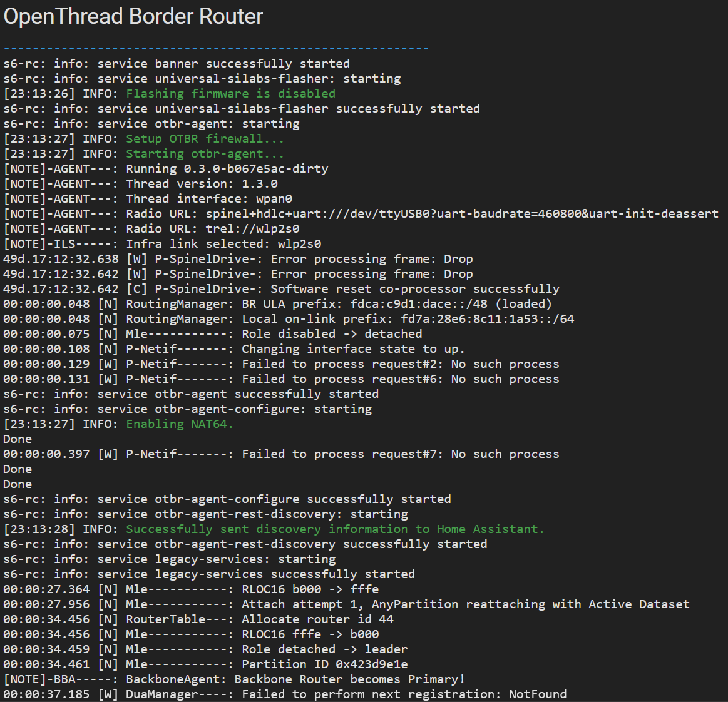Click the 'Infra link selected: wlp2s0' line
Screen dimensions: 728x702
pyautogui.click(x=223, y=244)
